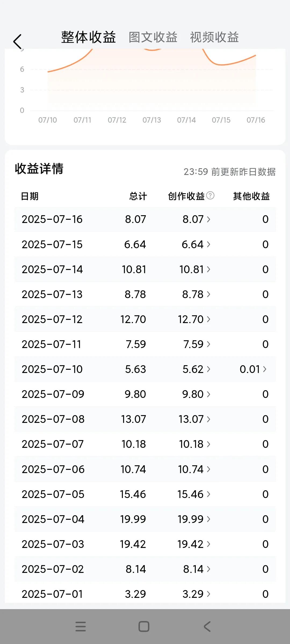Expand 12.70 创作收益 chevron for 2025-07-12

208,319
